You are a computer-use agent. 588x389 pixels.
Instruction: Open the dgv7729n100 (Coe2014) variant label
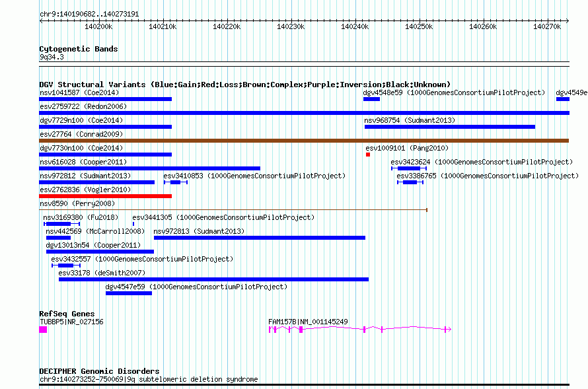[x=81, y=120]
